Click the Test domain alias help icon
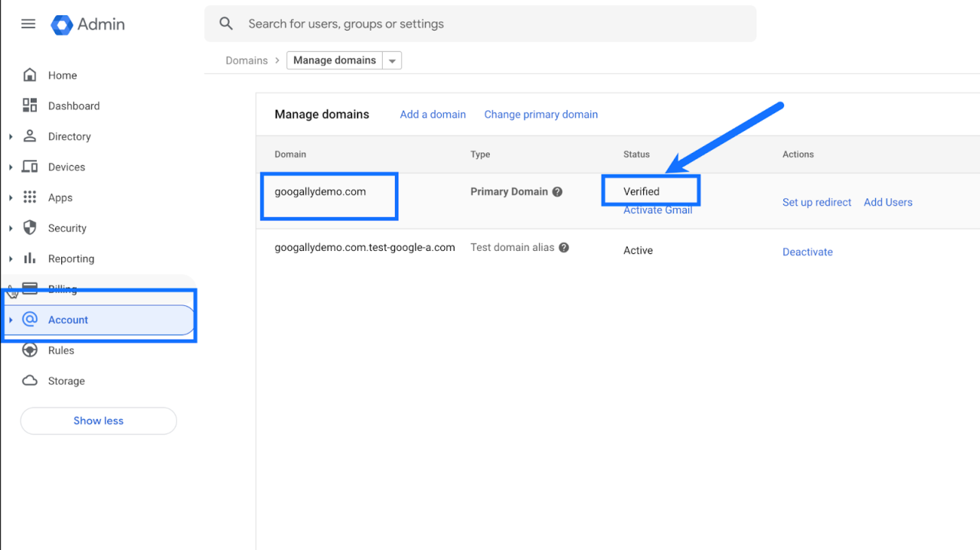 click(564, 247)
